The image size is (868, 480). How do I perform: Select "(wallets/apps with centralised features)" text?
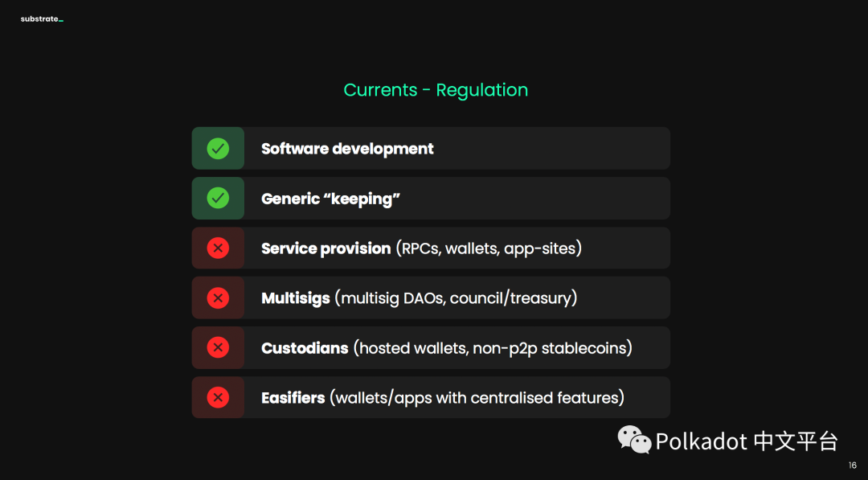click(x=477, y=398)
